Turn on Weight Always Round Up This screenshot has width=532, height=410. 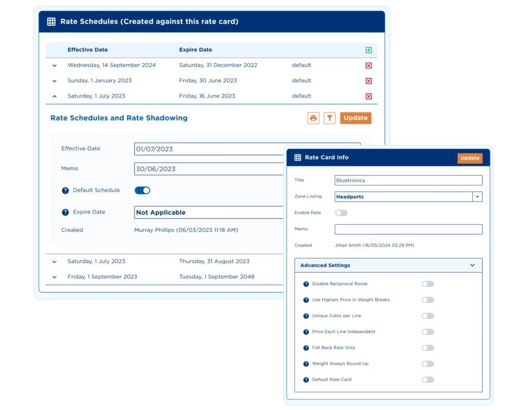(x=428, y=364)
